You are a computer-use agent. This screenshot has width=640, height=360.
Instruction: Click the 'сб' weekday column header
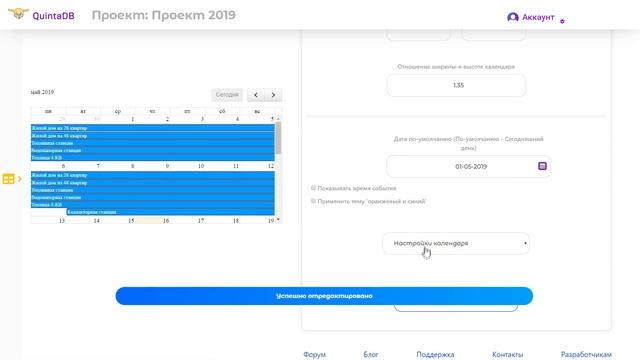[x=222, y=111]
